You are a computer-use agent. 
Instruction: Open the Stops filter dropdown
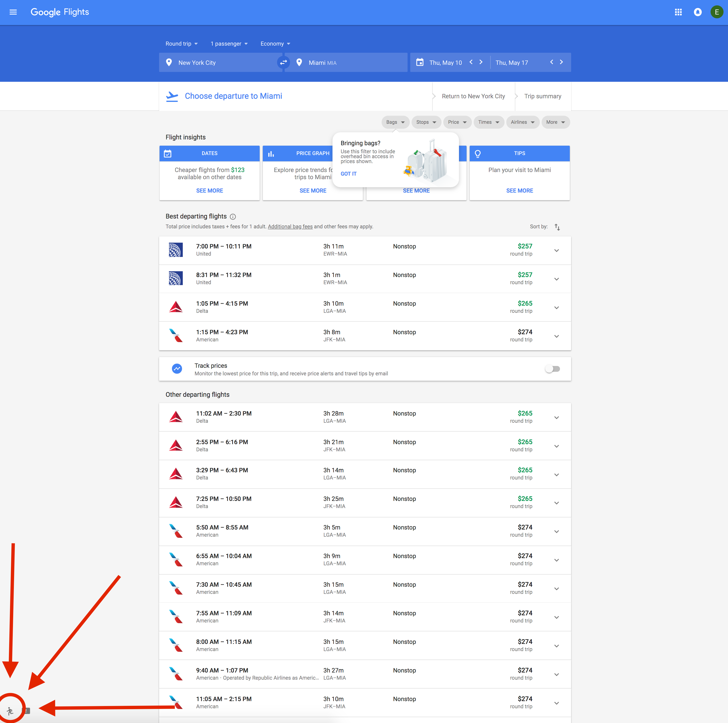pos(426,122)
